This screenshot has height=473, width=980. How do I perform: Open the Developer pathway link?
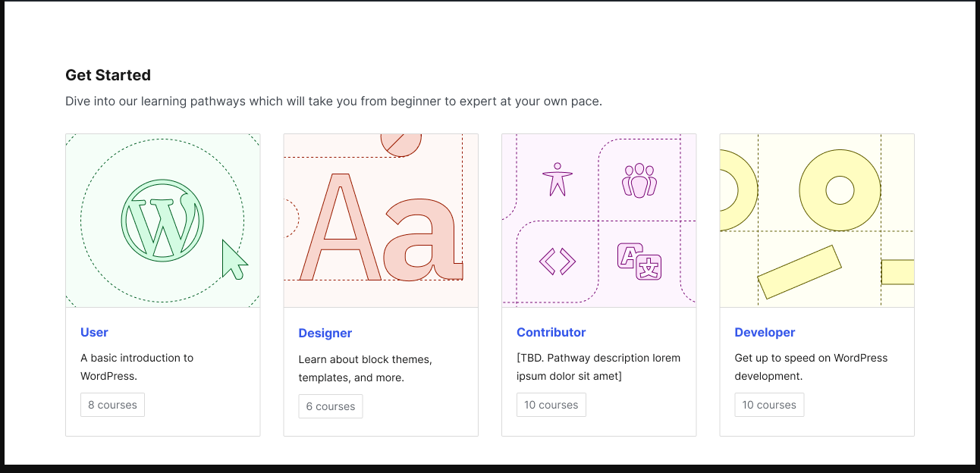click(765, 332)
